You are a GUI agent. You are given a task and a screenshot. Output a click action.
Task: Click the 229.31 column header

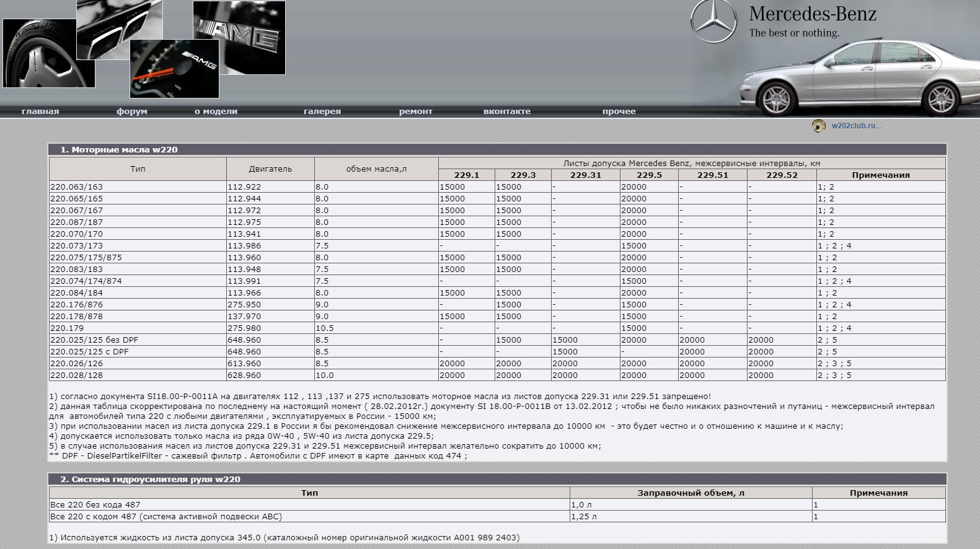[586, 175]
